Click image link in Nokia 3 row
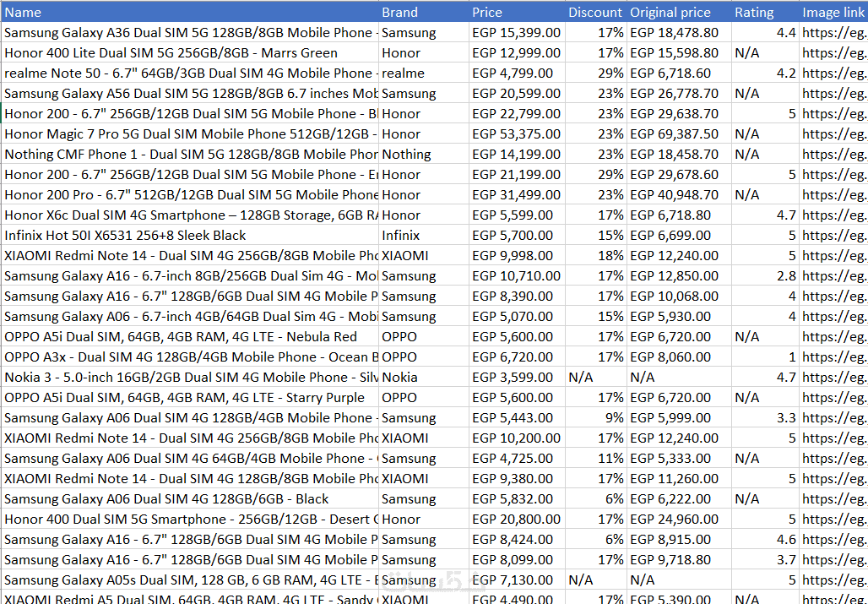The height and width of the screenshot is (604, 868). pyautogui.click(x=833, y=378)
